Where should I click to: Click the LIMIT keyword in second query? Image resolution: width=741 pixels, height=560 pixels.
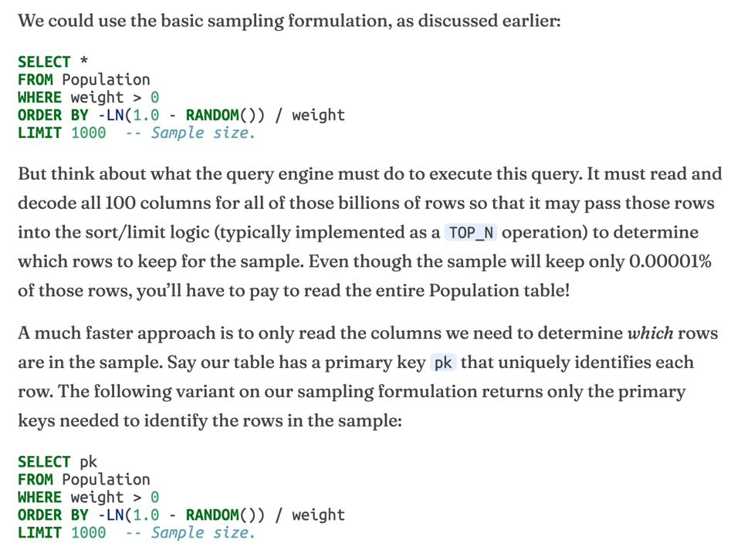(x=39, y=532)
